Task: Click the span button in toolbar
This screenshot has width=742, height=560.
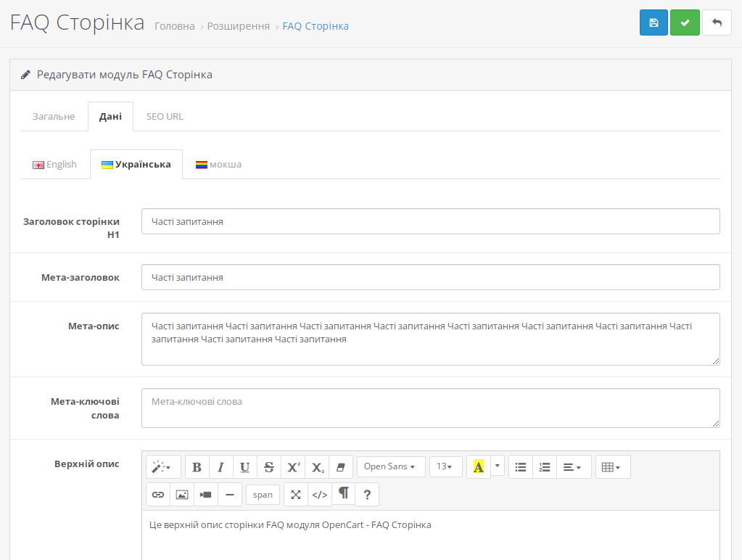Action: [x=263, y=495]
